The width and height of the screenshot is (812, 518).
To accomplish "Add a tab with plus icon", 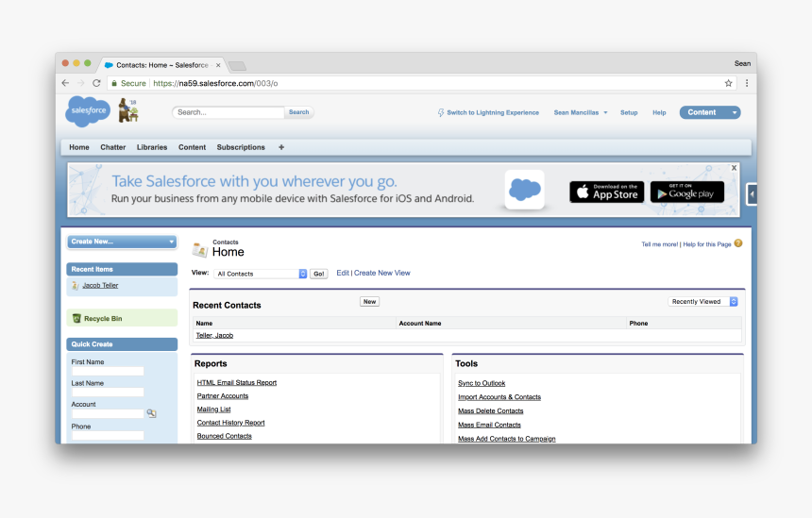I will coord(281,147).
